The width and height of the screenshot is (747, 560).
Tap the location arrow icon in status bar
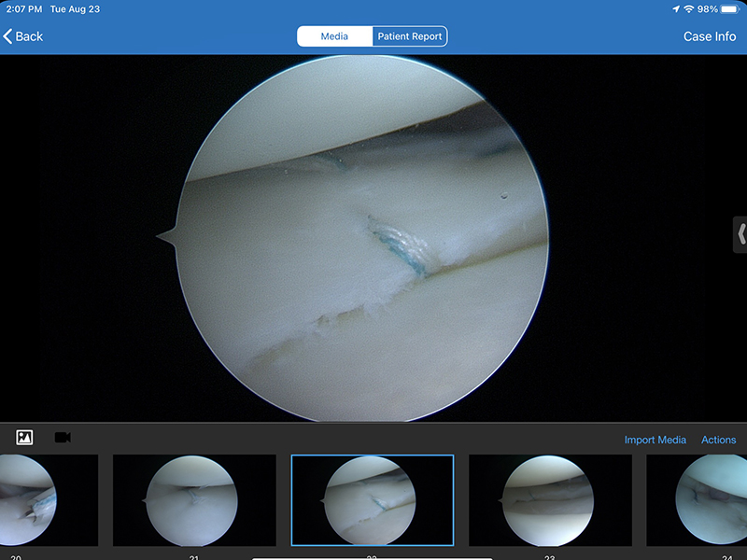[x=675, y=9]
